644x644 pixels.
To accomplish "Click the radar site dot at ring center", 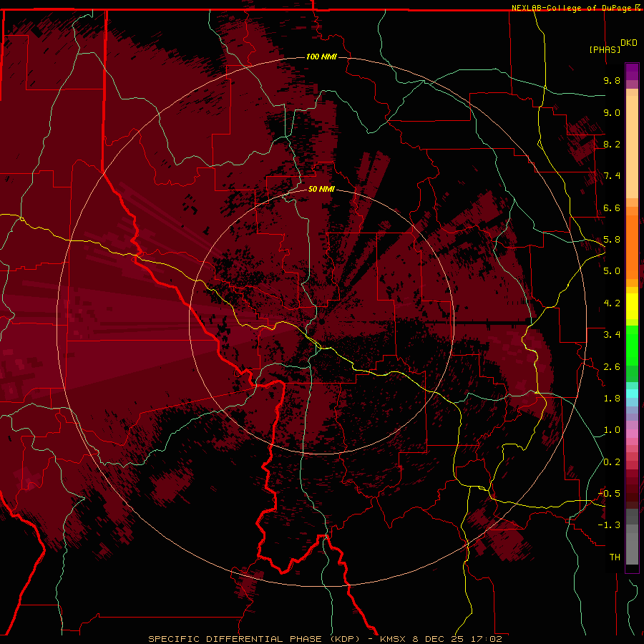I will pyautogui.click(x=321, y=321).
